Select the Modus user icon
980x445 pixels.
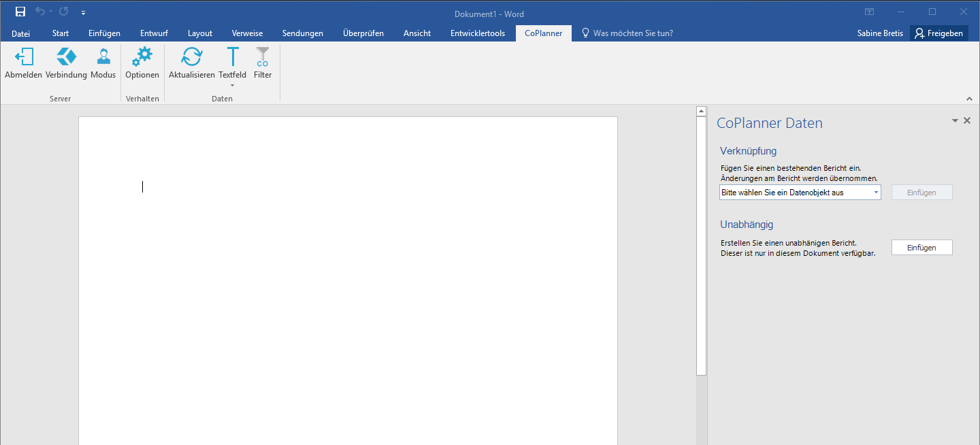point(103,57)
